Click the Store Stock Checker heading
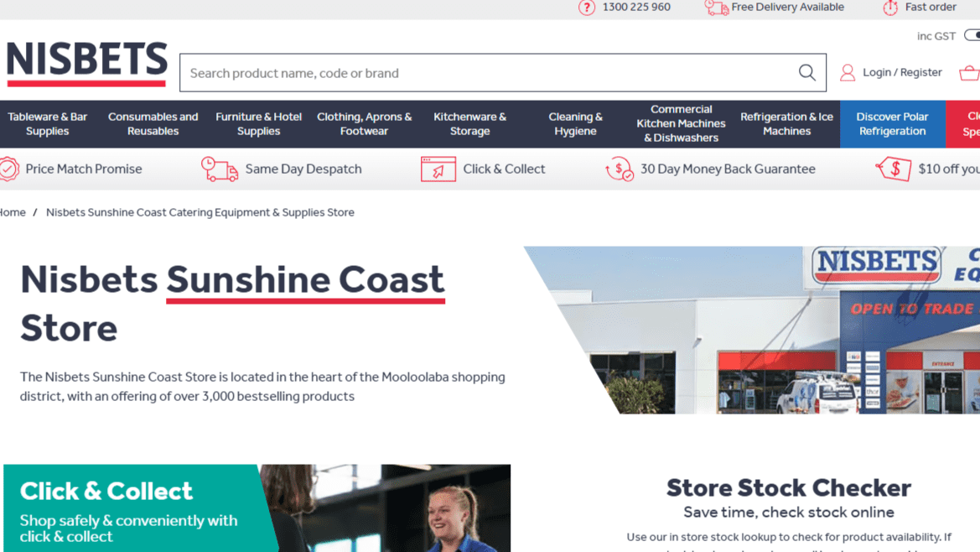 tap(788, 487)
